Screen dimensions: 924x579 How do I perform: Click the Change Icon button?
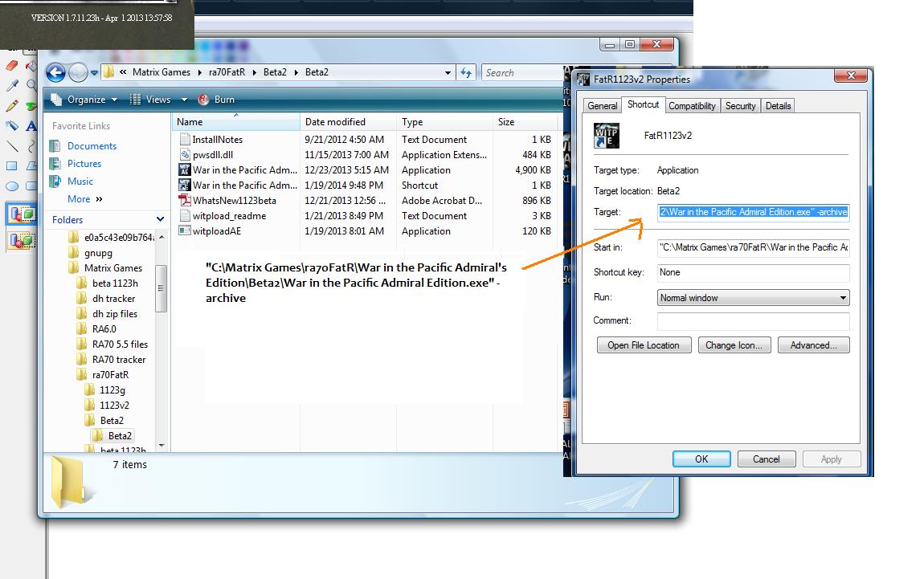click(x=734, y=345)
